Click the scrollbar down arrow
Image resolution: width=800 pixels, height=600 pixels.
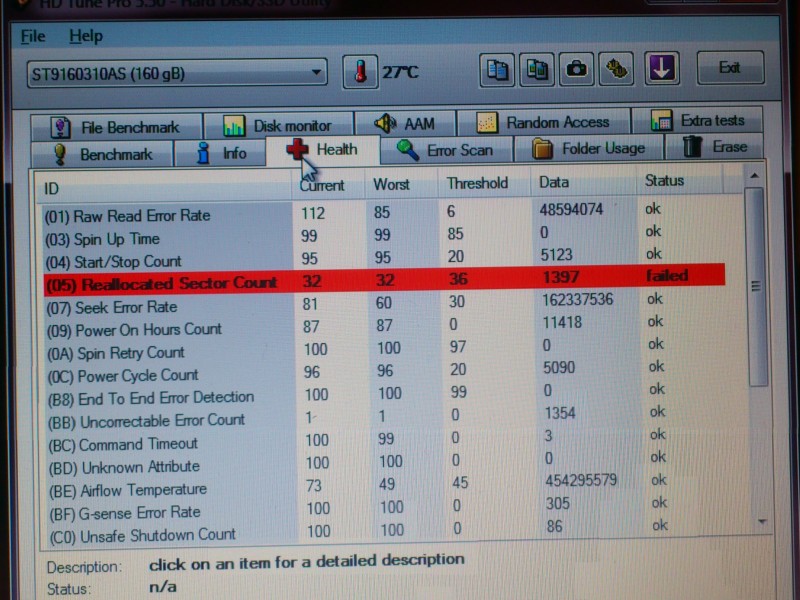point(762,521)
